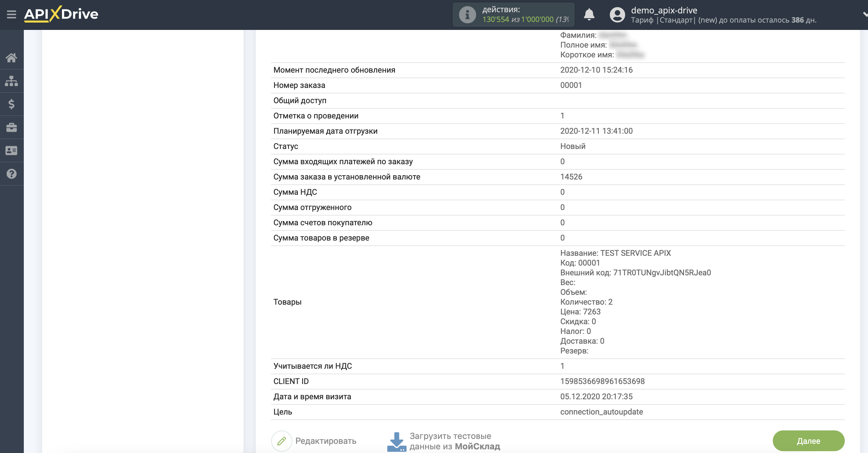
Task: Click the Короткое имя line
Action: click(602, 55)
